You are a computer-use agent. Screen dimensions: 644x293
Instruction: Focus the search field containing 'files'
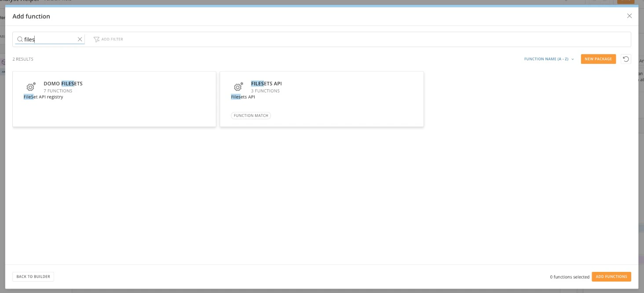click(x=50, y=39)
